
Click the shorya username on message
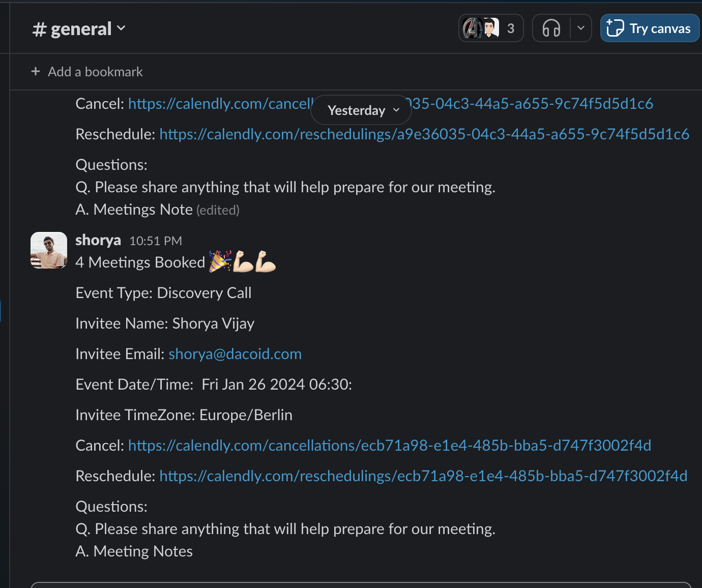click(x=98, y=240)
